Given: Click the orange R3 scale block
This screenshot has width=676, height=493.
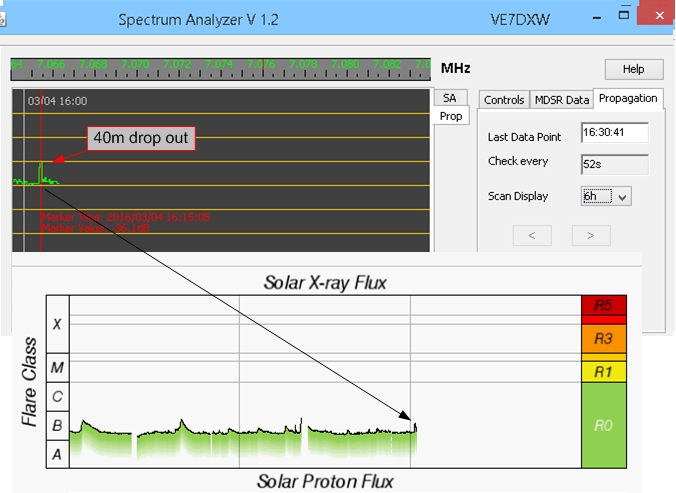Looking at the screenshot, I should (x=603, y=339).
